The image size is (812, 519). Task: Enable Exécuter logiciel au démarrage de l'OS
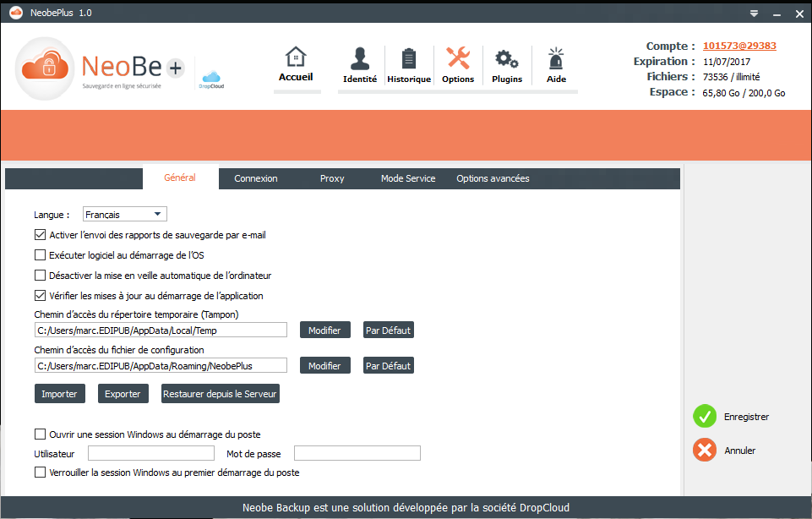(x=40, y=255)
